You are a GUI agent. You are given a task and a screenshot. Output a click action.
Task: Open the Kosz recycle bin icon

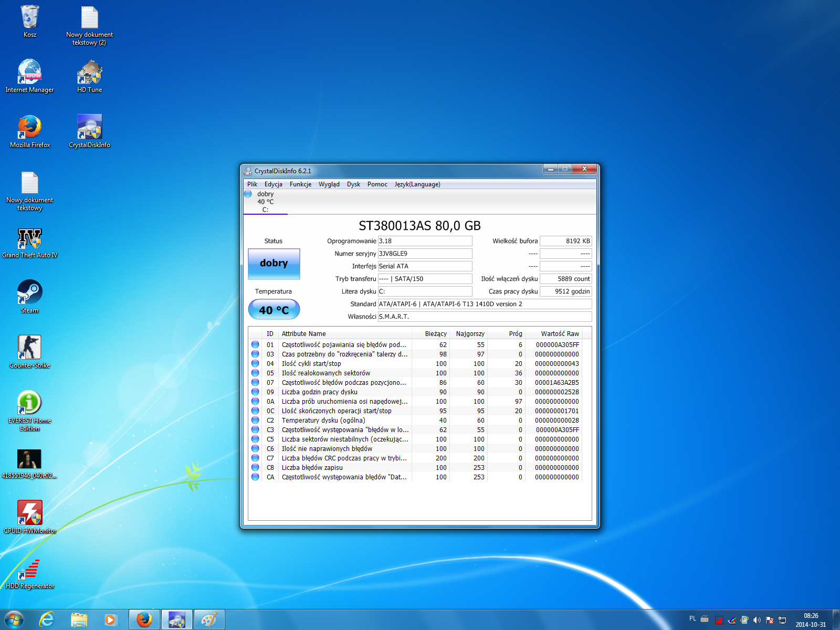(x=30, y=22)
